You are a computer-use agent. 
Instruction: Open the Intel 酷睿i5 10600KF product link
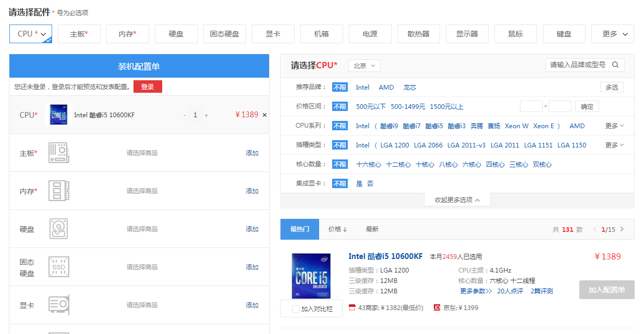(385, 256)
